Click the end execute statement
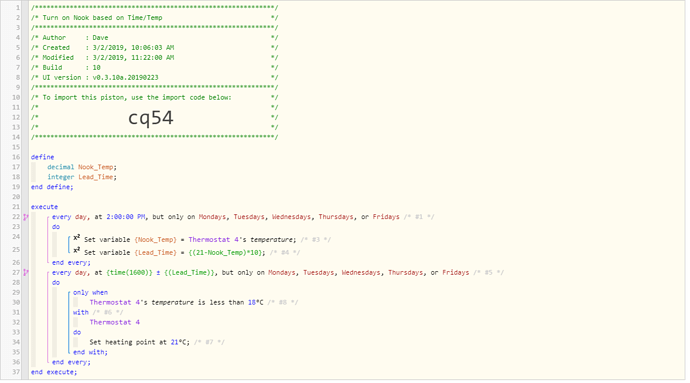690x383 pixels. 54,372
